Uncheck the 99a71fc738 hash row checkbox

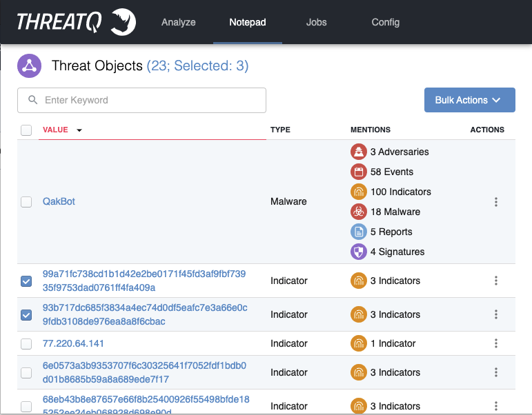coord(26,281)
